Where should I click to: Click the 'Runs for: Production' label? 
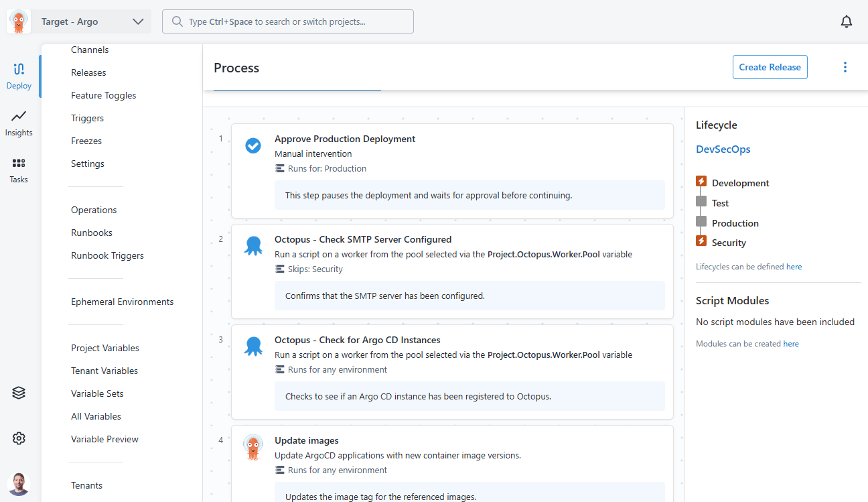(x=327, y=169)
